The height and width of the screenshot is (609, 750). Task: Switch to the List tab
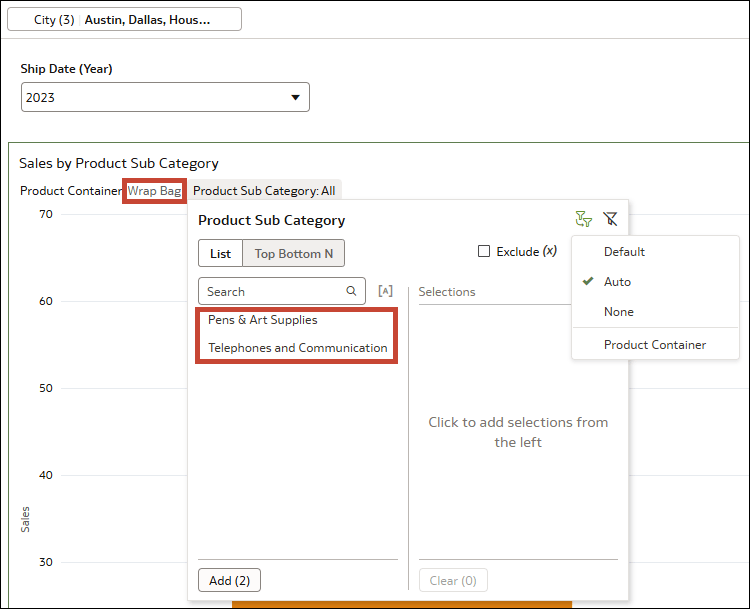click(221, 254)
